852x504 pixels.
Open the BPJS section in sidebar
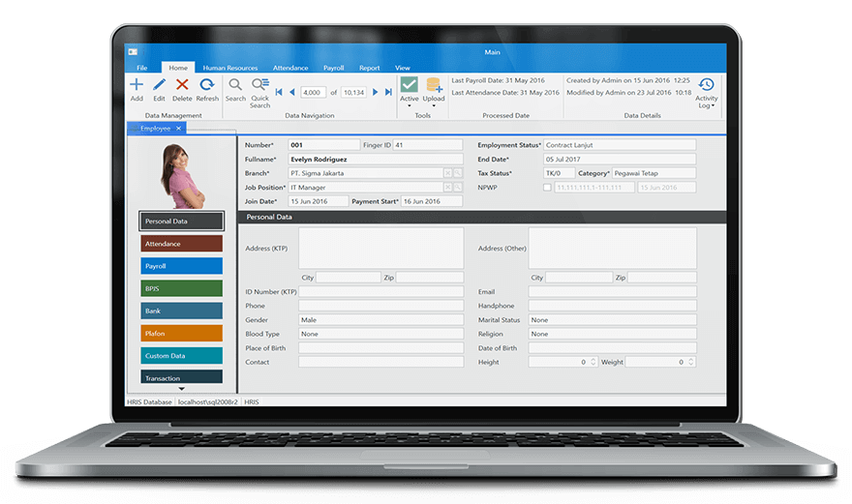181,288
